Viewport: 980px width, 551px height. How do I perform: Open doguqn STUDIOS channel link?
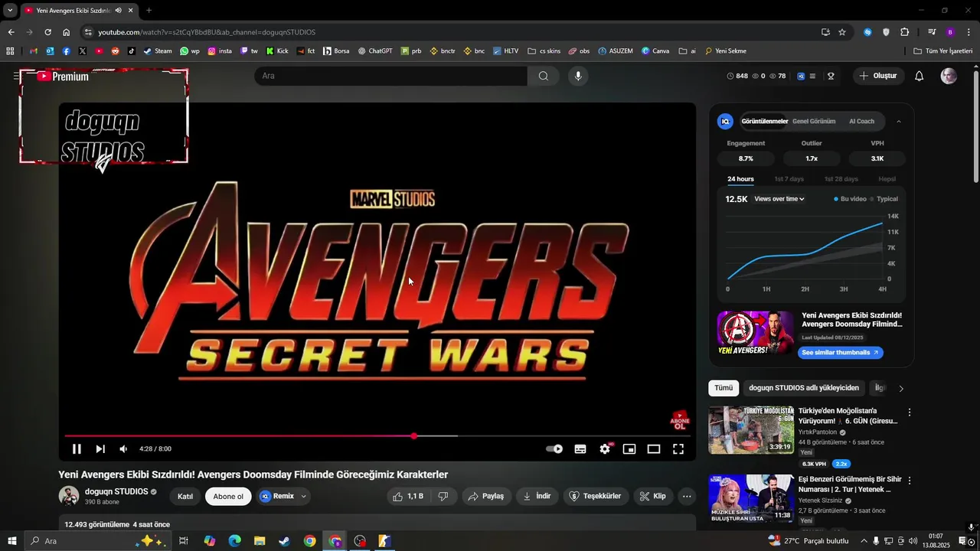point(116,491)
